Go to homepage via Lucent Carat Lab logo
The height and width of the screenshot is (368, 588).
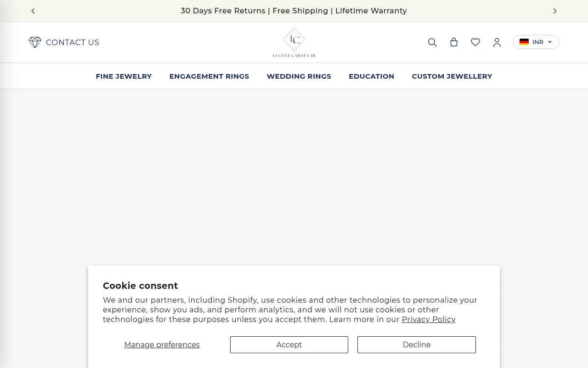[294, 42]
